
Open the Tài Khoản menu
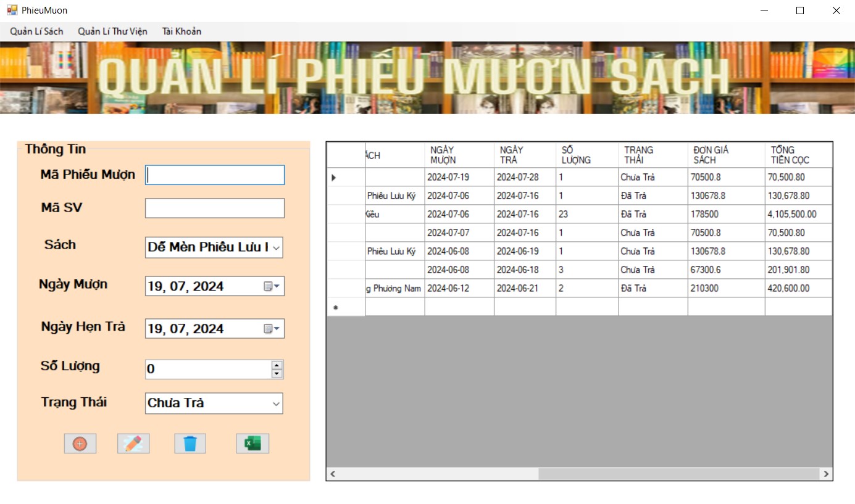[181, 31]
